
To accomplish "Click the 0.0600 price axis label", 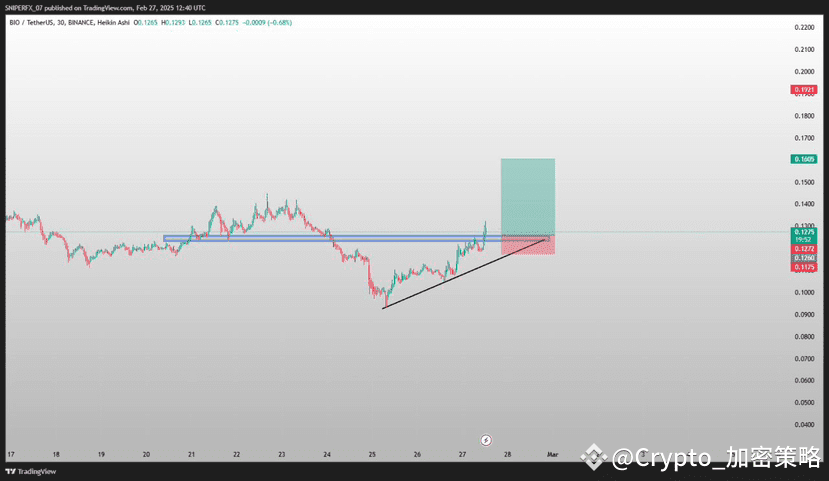I will (804, 381).
